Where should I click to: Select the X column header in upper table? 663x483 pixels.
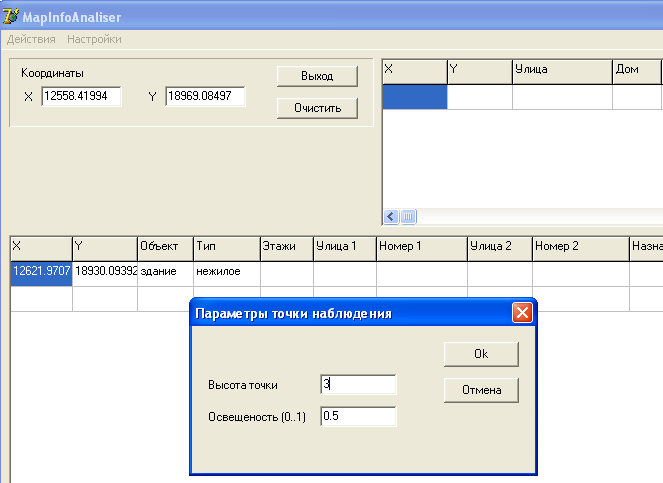415,72
